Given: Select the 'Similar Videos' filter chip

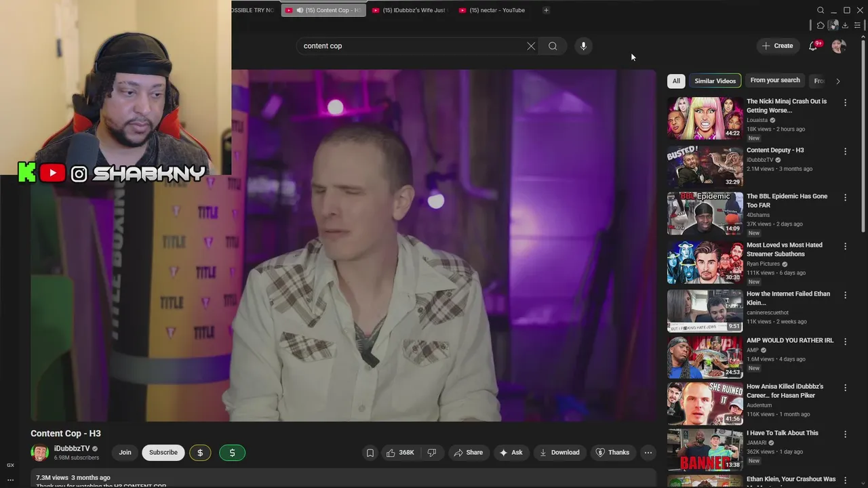Looking at the screenshot, I should 715,81.
